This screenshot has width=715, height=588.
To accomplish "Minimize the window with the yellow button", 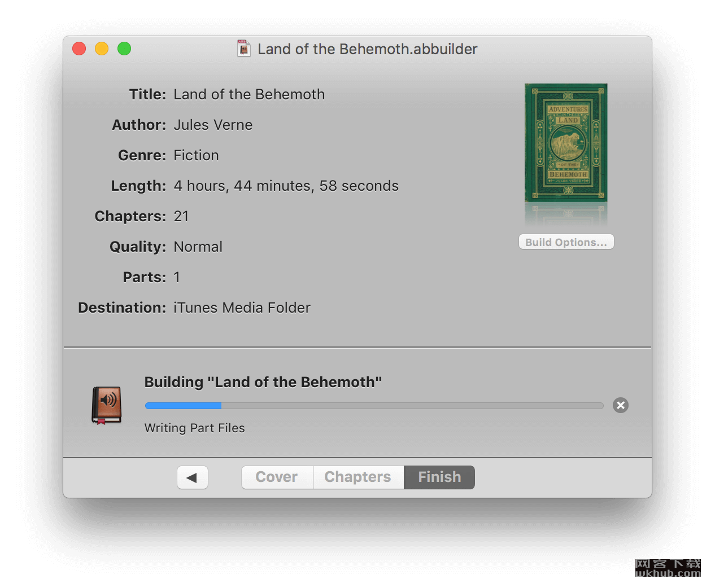I will click(x=102, y=49).
